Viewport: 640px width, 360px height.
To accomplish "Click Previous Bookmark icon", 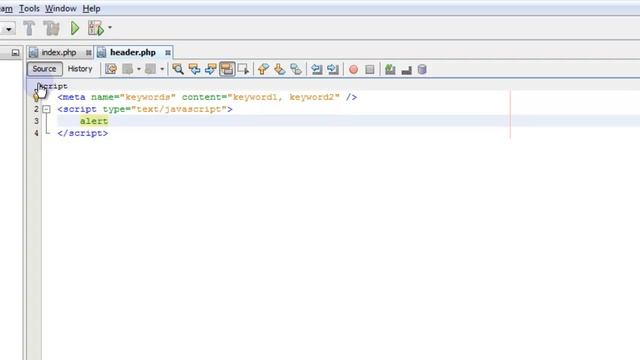I will click(x=263, y=69).
